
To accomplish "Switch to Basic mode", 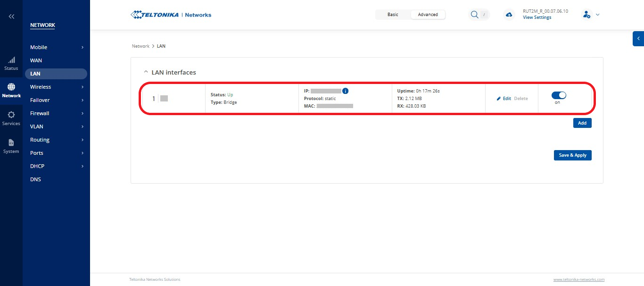I will click(393, 15).
